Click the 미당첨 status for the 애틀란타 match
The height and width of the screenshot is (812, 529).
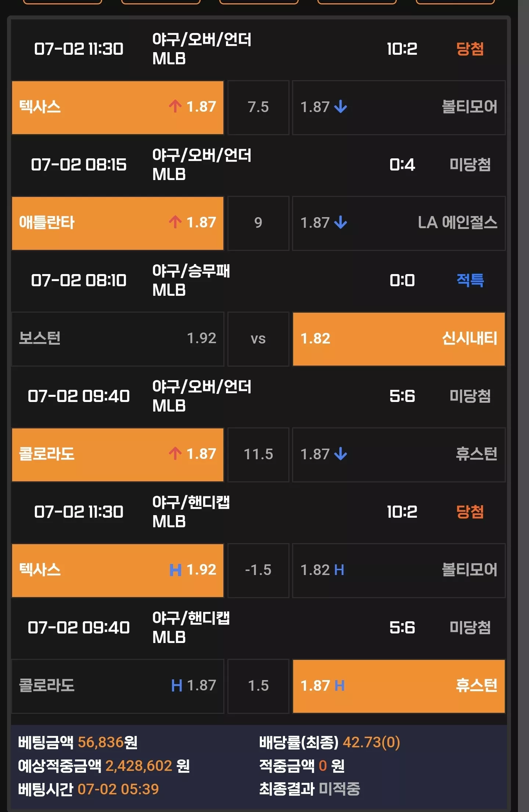tap(470, 165)
